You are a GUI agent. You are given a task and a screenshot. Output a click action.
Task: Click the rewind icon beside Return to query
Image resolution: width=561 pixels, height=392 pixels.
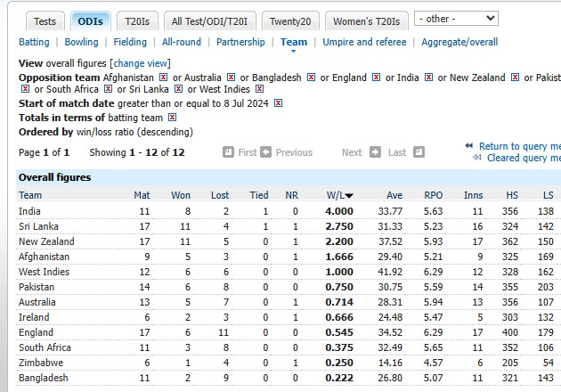[469, 146]
